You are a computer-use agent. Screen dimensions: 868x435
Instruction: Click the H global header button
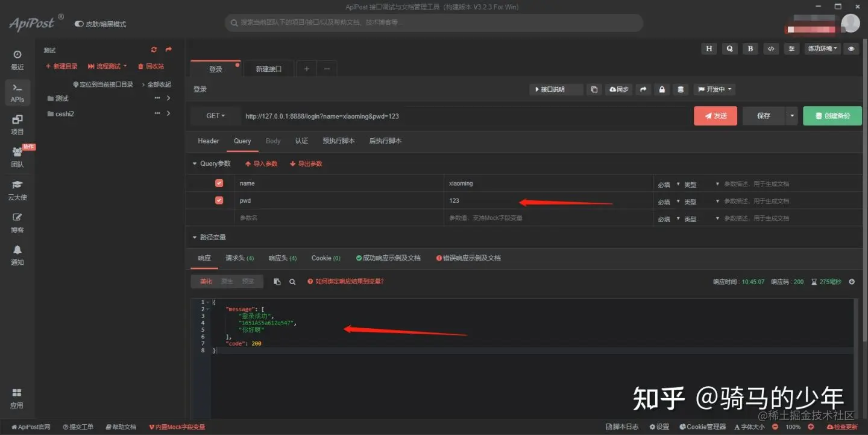[709, 49]
